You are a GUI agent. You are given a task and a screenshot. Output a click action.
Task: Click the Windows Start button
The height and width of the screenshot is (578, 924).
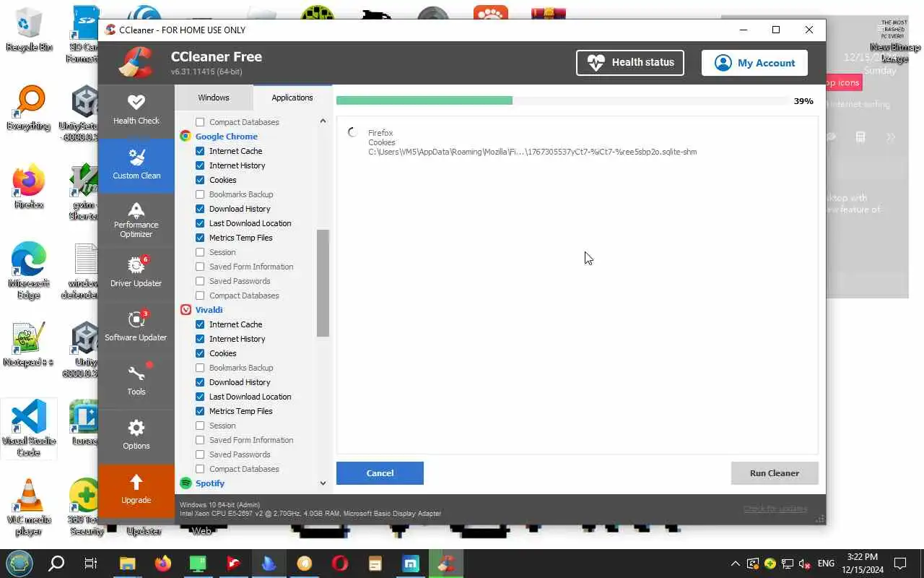point(19,563)
